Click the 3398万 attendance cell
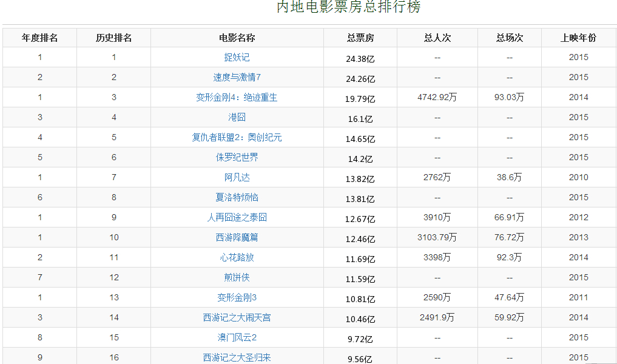This screenshot has height=364, width=617. tap(437, 257)
